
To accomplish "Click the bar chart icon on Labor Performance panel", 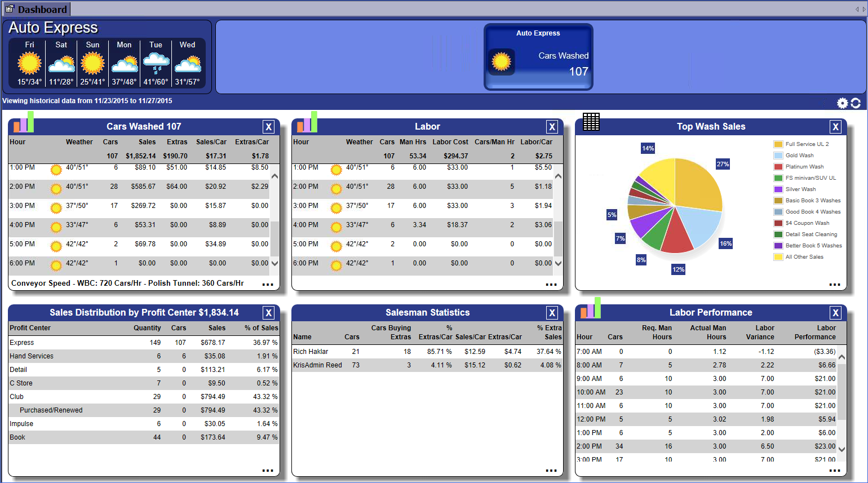I will [x=591, y=308].
